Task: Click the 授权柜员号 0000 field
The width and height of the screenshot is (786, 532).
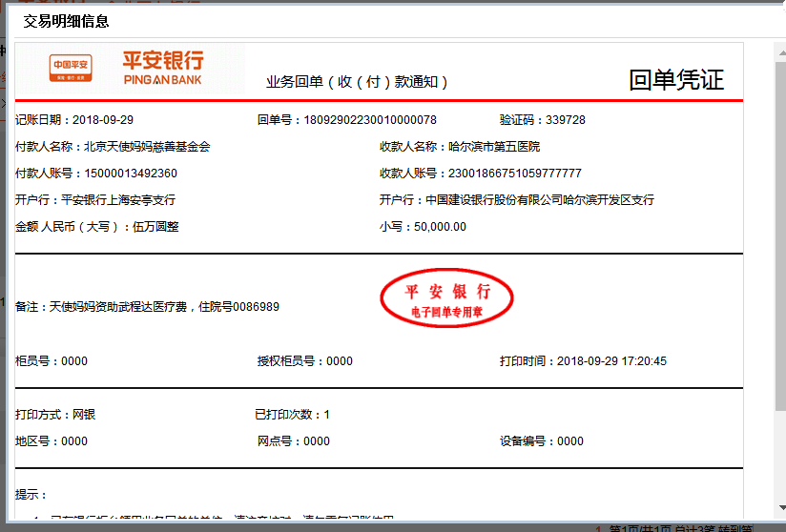Action: pyautogui.click(x=305, y=361)
